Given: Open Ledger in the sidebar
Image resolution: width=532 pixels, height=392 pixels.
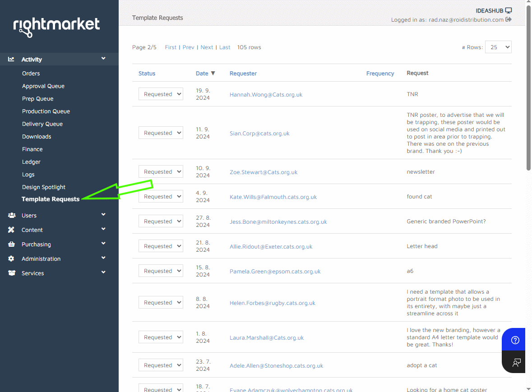Looking at the screenshot, I should [31, 162].
